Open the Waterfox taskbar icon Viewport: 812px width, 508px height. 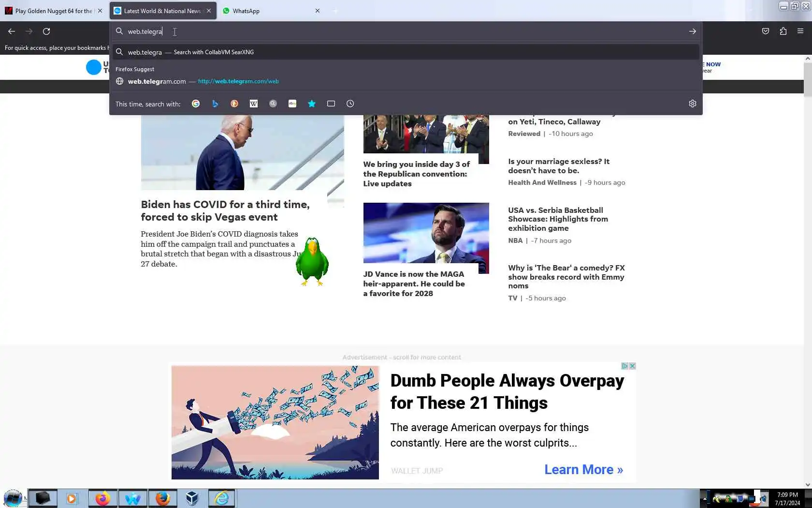pos(133,498)
